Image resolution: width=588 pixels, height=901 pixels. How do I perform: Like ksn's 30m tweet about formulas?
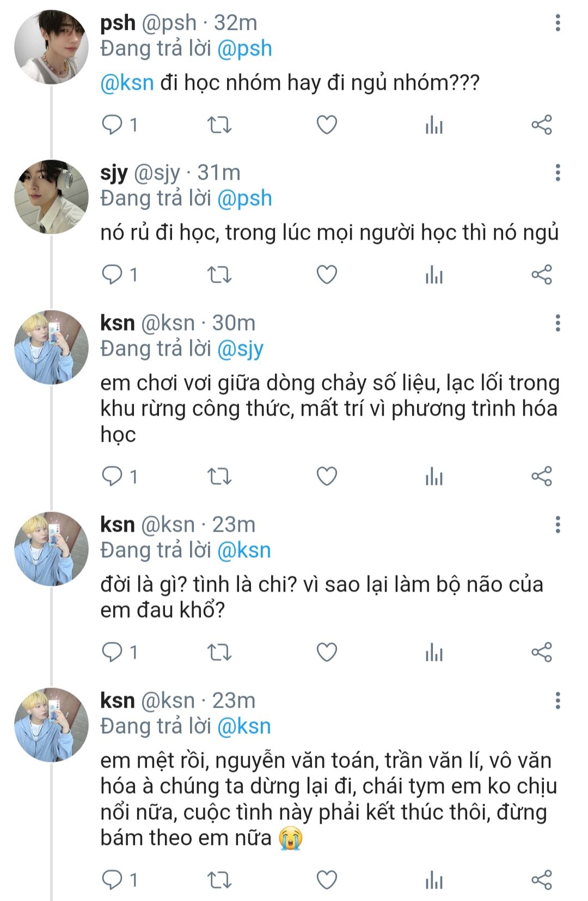point(327,477)
